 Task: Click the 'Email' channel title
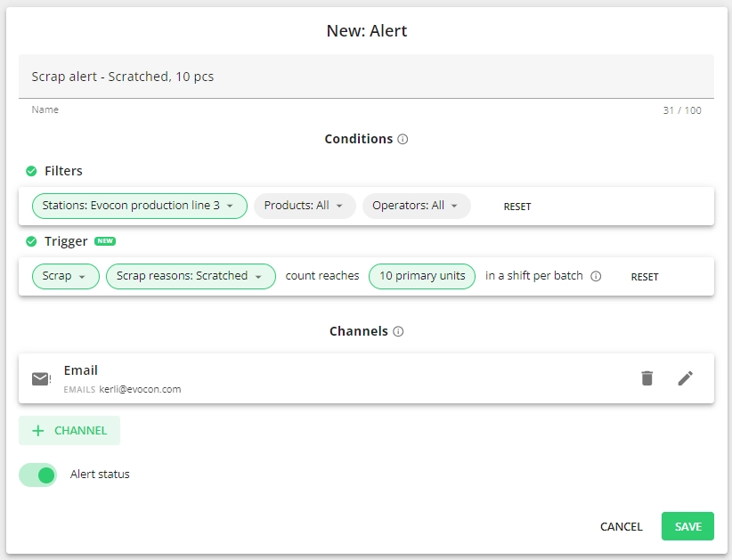click(x=81, y=370)
